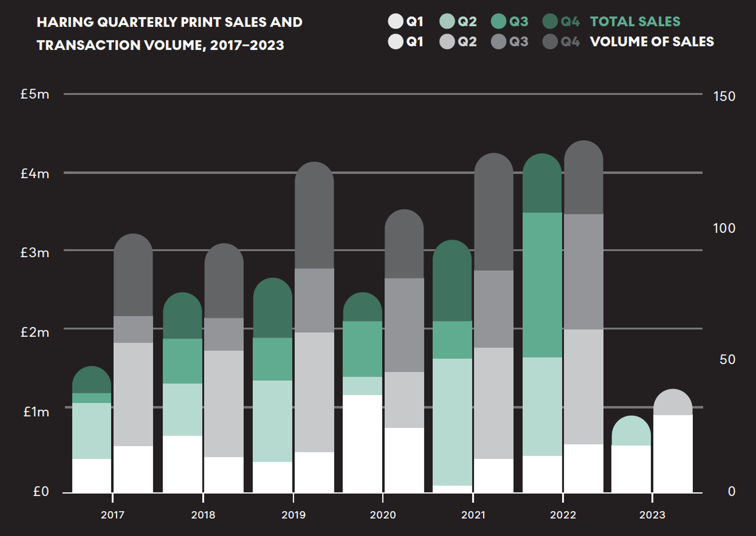756x536 pixels.
Task: Click the Q3 Volume of Sales legend swatch
Action: coord(498,42)
